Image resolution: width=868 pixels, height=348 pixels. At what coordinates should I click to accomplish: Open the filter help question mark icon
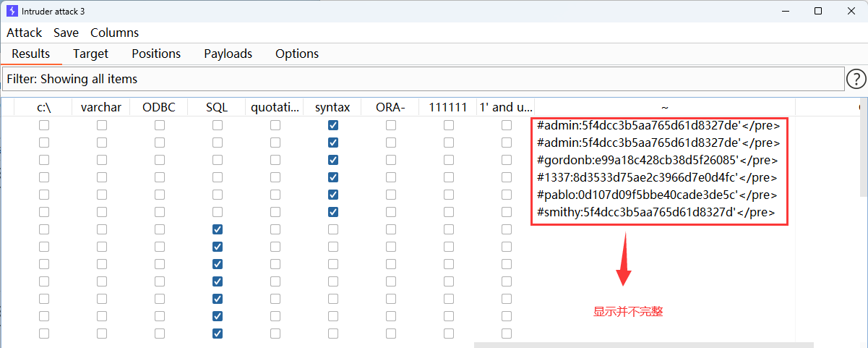[856, 79]
